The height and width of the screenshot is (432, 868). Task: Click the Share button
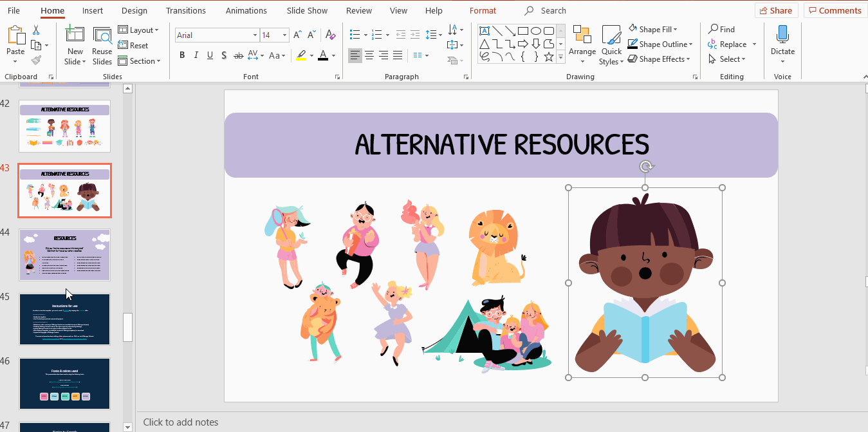[x=776, y=10]
